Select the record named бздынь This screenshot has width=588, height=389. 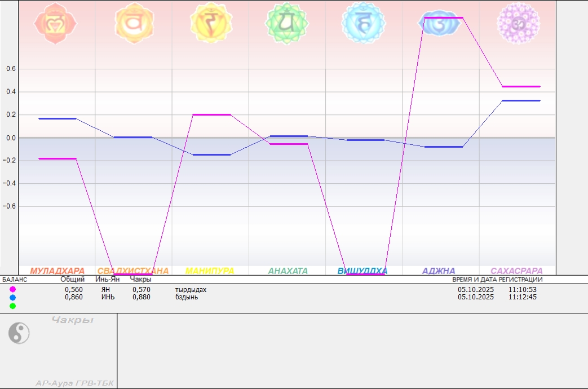[187, 297]
